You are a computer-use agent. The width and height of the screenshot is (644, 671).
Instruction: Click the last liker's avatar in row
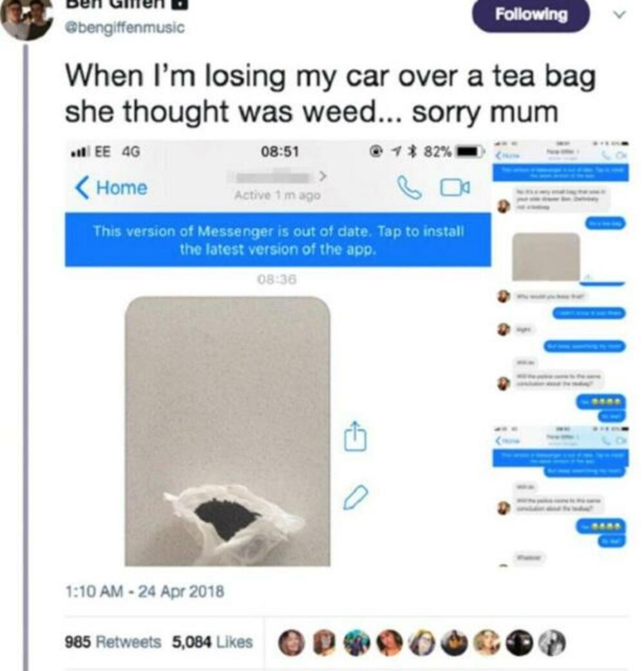tap(551, 643)
